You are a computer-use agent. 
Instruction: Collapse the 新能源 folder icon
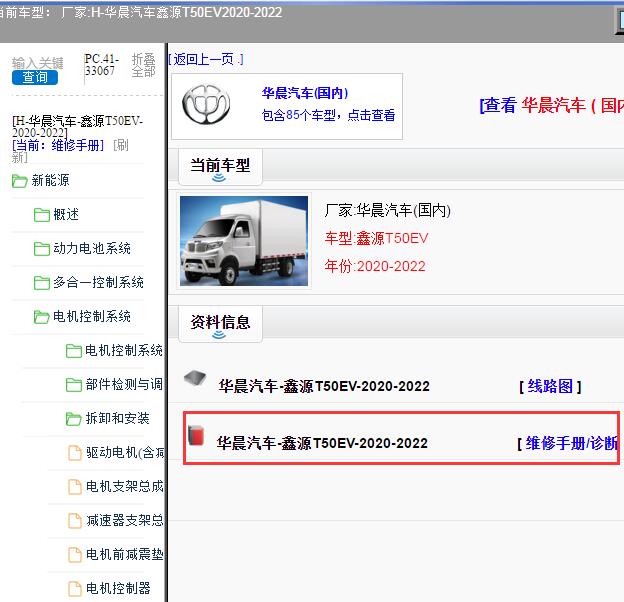(20, 181)
